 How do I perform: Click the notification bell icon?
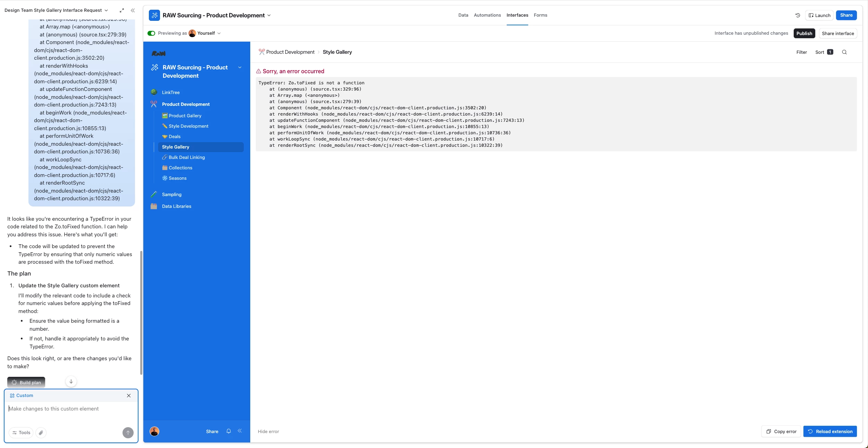[x=229, y=431]
